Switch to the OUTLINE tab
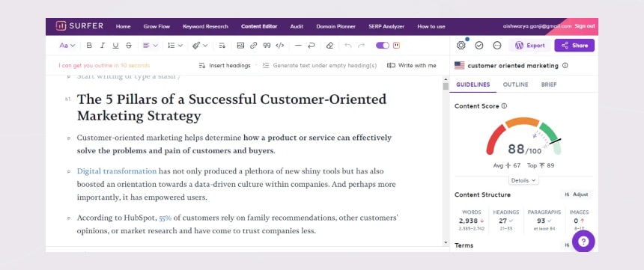This screenshot has height=270, width=644. coord(515,85)
